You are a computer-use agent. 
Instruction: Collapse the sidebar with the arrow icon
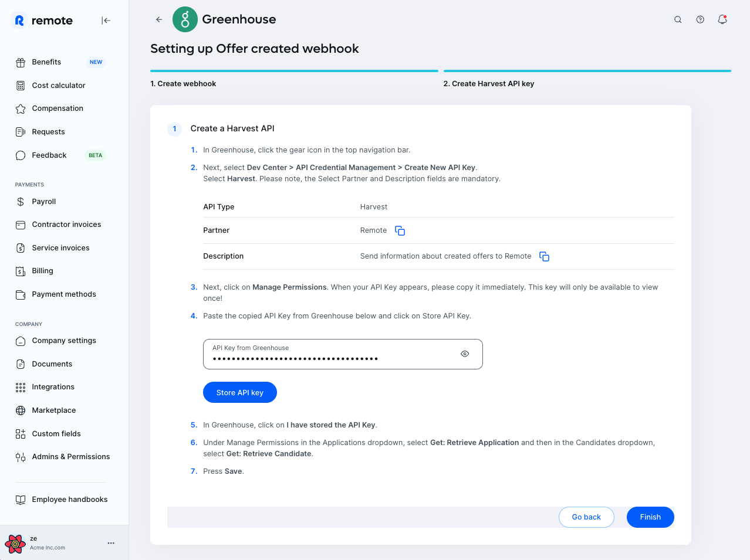pyautogui.click(x=106, y=21)
